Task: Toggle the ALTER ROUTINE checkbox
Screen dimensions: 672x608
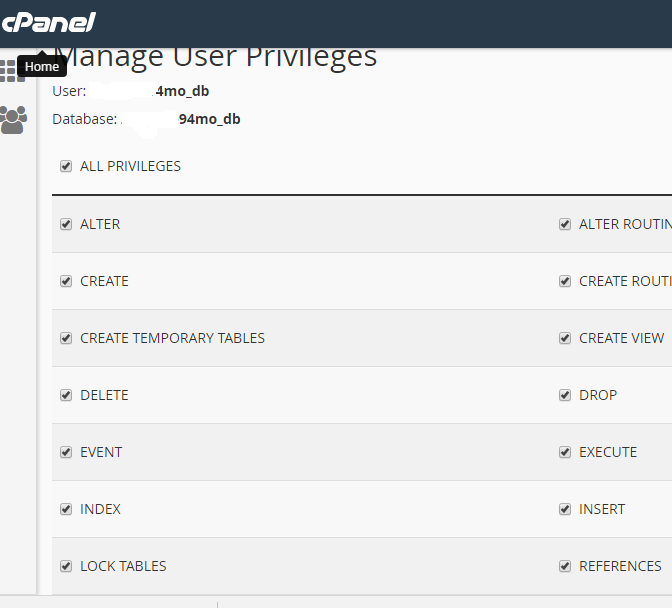Action: 565,224
